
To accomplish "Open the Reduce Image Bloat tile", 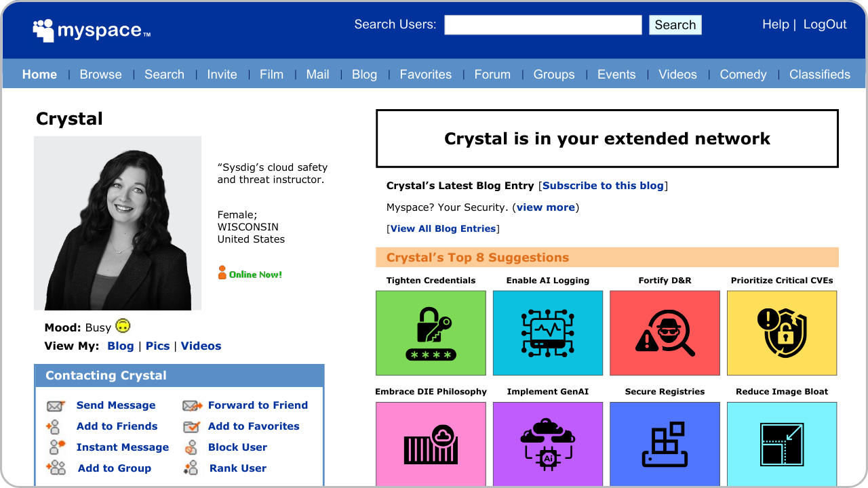I will [x=781, y=443].
